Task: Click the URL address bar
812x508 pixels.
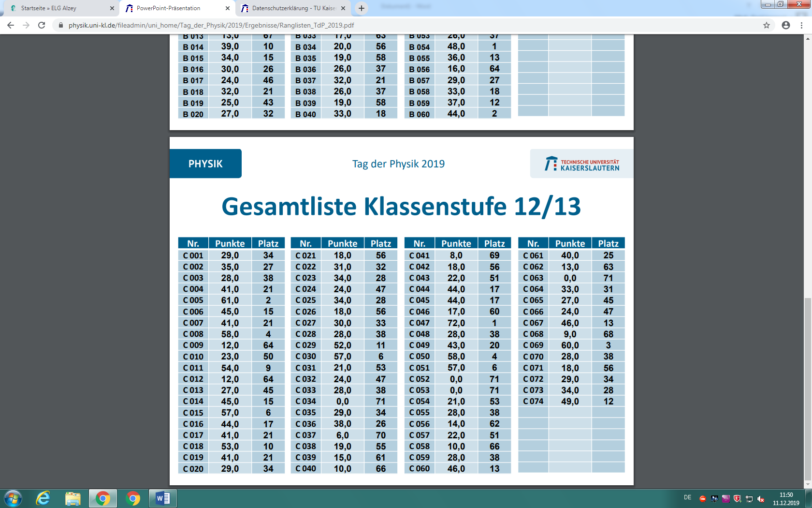Action: (x=411, y=25)
